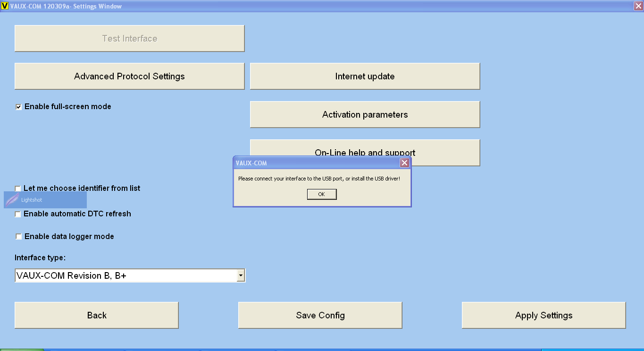Check 'Let me choose identifier from list'
This screenshot has width=644, height=351.
[18, 188]
